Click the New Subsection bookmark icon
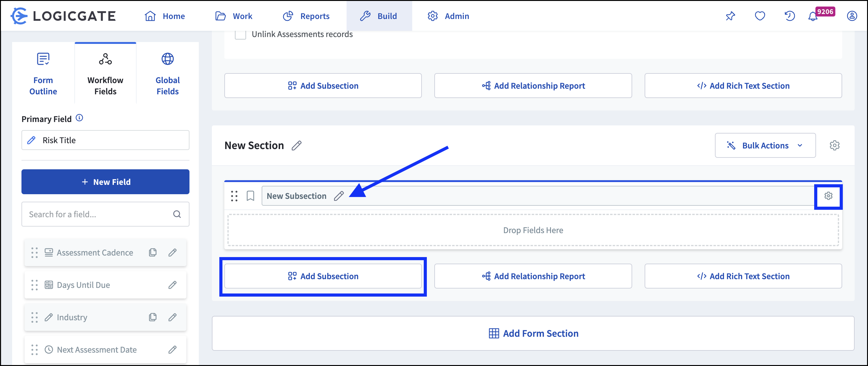This screenshot has width=868, height=366. coord(250,196)
